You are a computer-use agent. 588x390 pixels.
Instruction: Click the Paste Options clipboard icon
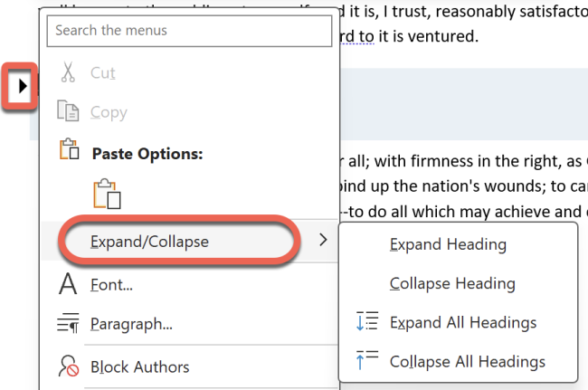coord(68,152)
